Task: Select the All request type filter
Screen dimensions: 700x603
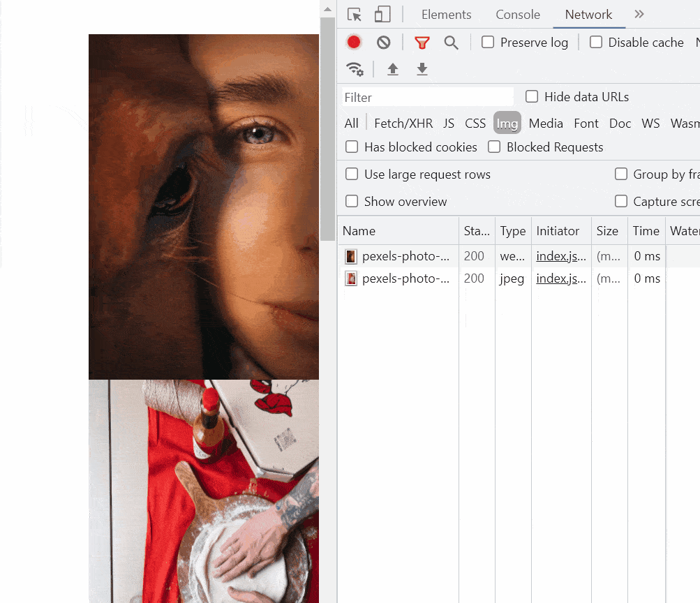Action: (x=351, y=124)
